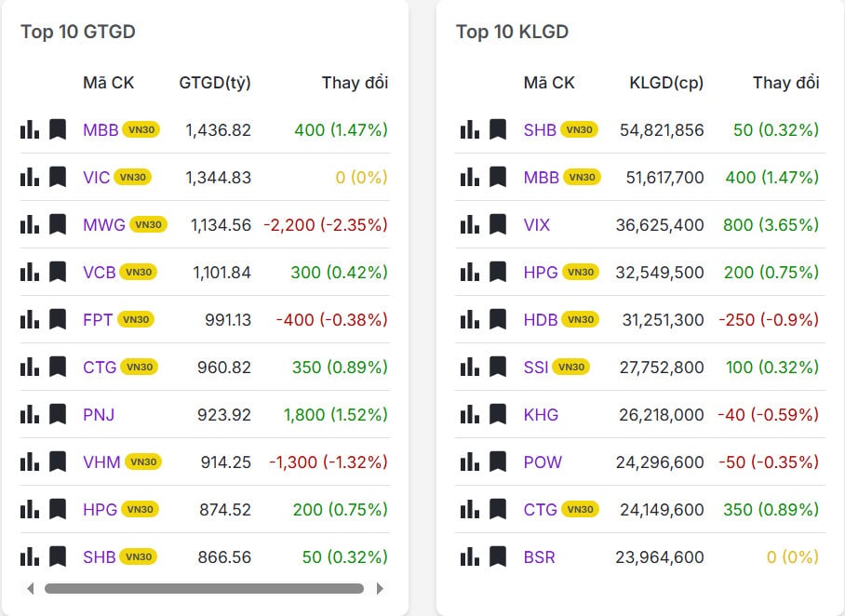
Task: Bookmark KHG stock in KLGD list
Action: [x=498, y=414]
